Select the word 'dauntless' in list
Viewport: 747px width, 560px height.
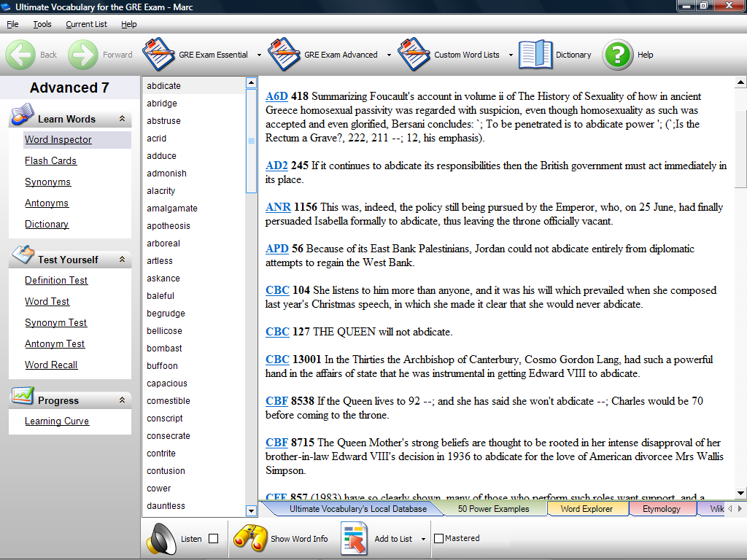[x=166, y=506]
